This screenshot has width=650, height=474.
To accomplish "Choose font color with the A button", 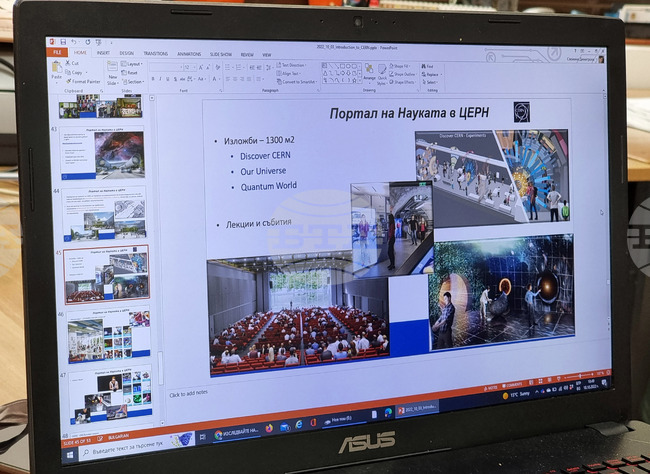I will coord(214,79).
